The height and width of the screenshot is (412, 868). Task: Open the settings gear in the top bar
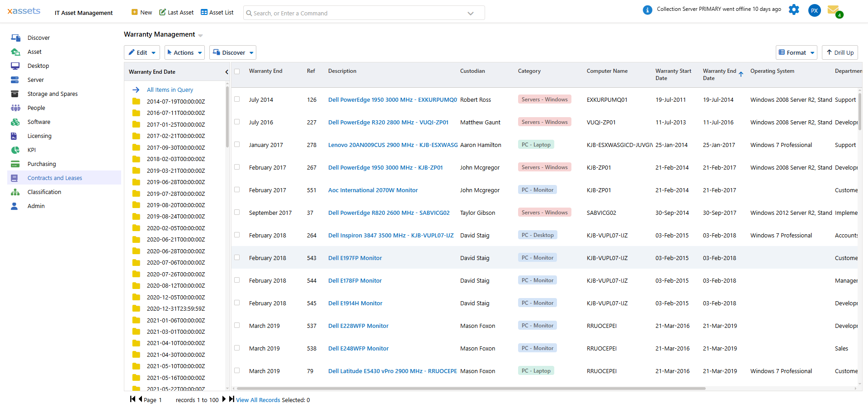(x=794, y=9)
